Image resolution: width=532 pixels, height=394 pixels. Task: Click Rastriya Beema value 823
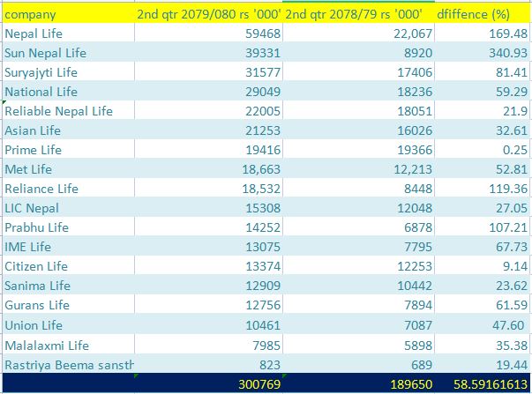[x=209, y=365]
